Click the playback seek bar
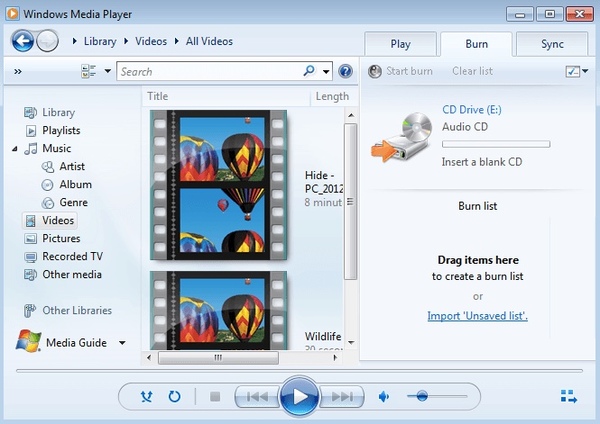 [300, 371]
